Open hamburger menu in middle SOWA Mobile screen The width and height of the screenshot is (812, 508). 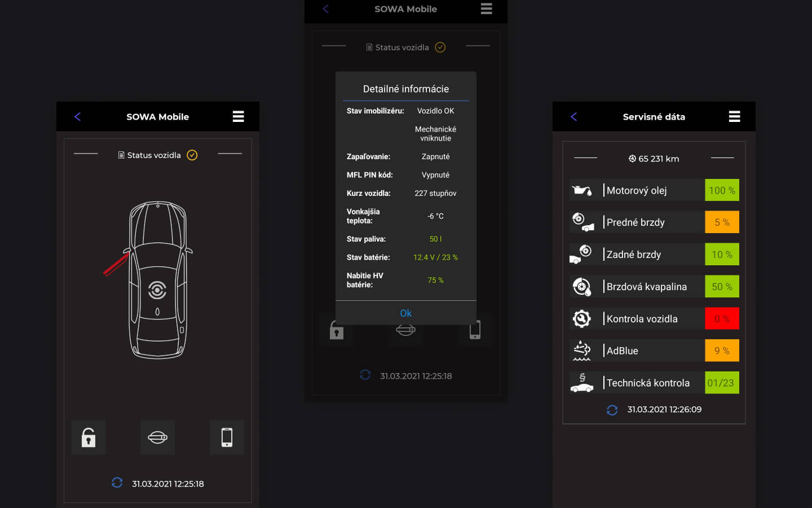[x=487, y=8]
